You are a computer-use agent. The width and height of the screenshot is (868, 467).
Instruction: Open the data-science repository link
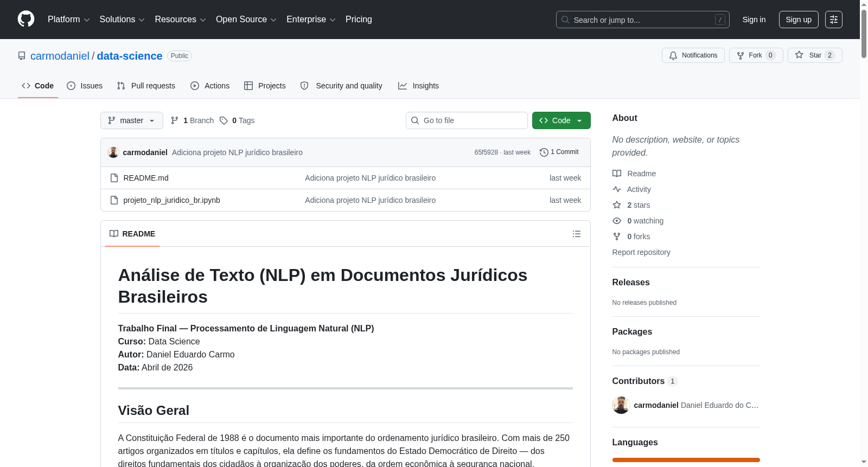pos(130,56)
